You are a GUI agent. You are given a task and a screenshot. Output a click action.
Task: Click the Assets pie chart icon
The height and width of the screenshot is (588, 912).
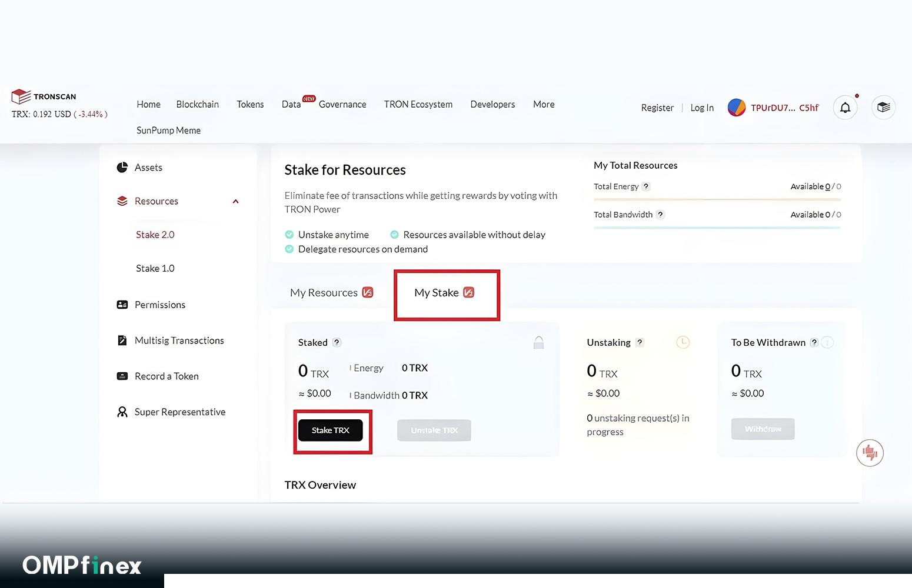click(122, 168)
